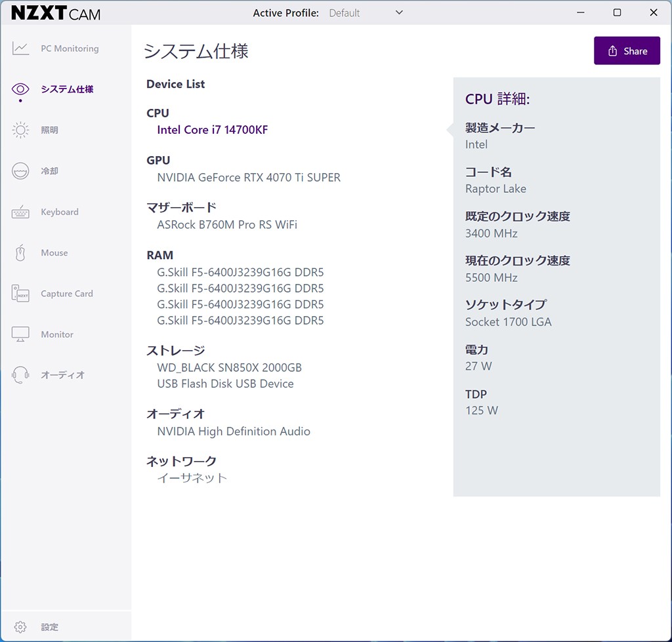
Task: Click the ストレージ heading
Action: click(175, 350)
